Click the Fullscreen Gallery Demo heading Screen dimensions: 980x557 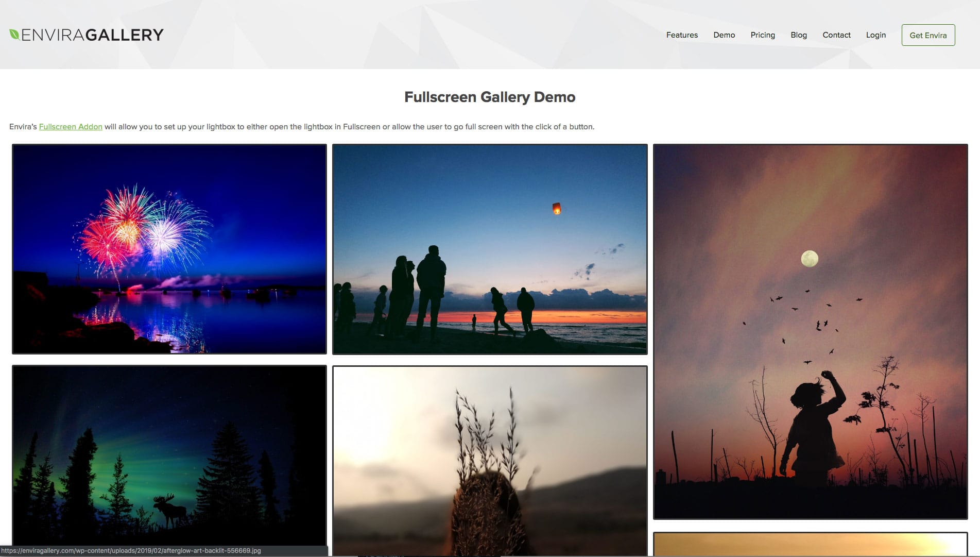coord(490,97)
